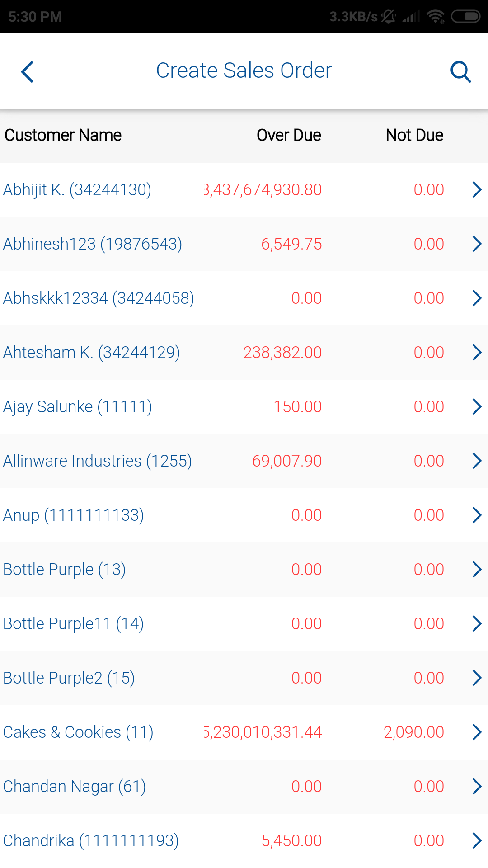The image size is (488, 868).
Task: Select customer Ahtesham K. (34244129)
Action: coord(92,353)
